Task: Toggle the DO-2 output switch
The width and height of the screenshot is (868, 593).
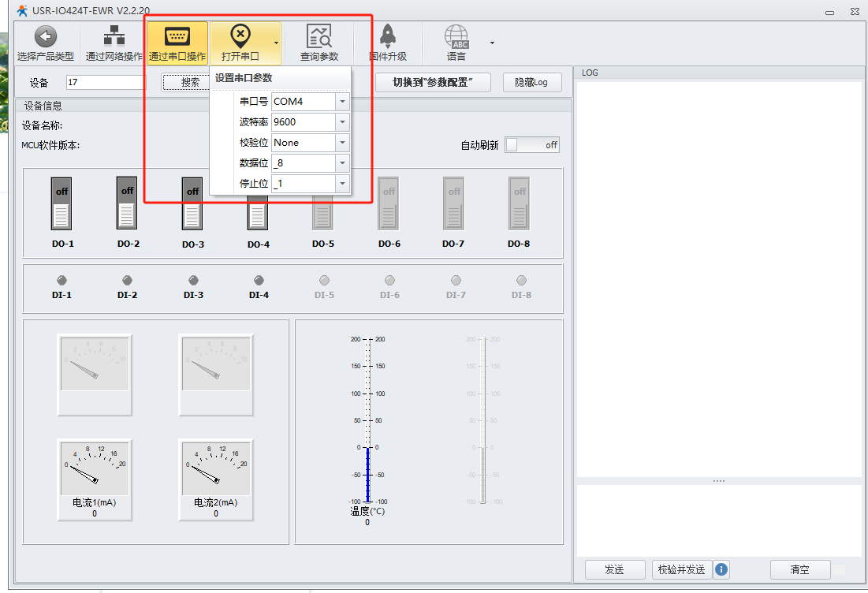Action: tap(127, 203)
